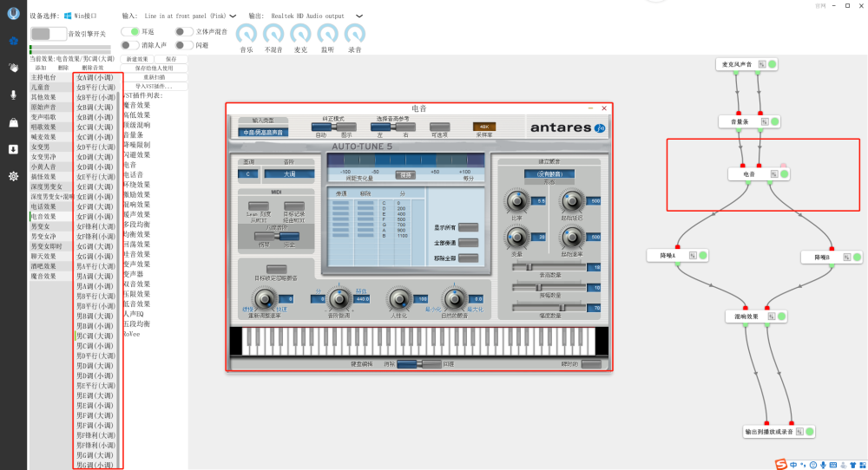Toggle the green enable dot on 降噪A node
Screen dimensions: 868x470
pyautogui.click(x=702, y=256)
